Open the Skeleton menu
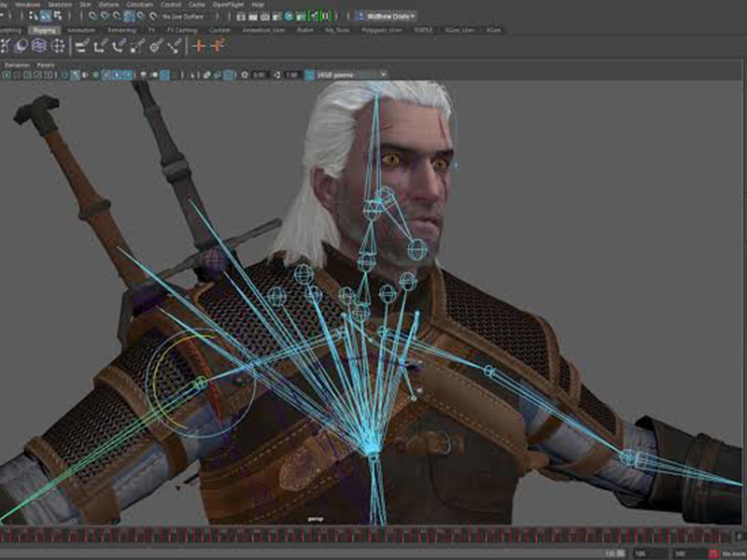This screenshot has width=747, height=560. click(x=60, y=5)
